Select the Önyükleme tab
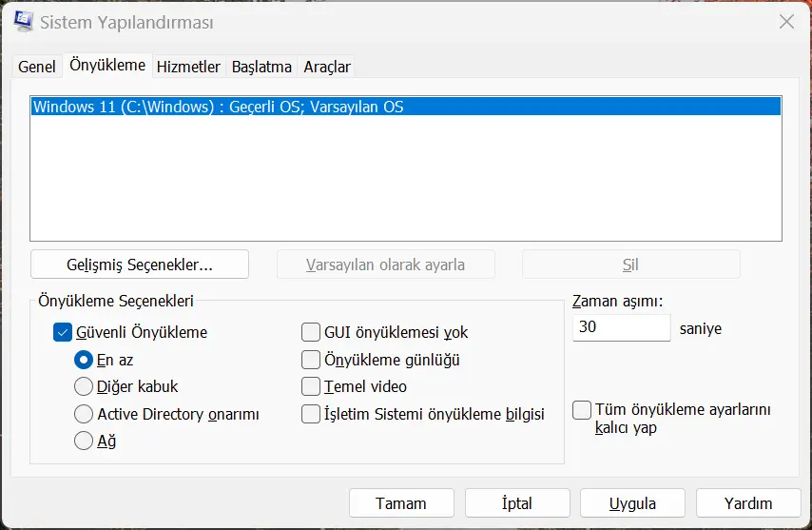Screen dimensions: 812x530 (107, 66)
